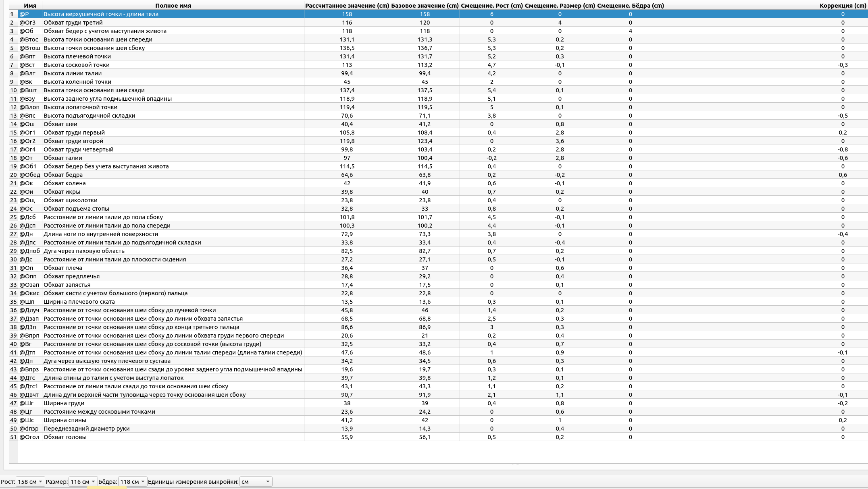Select the @Вк name cell

pyautogui.click(x=30, y=82)
